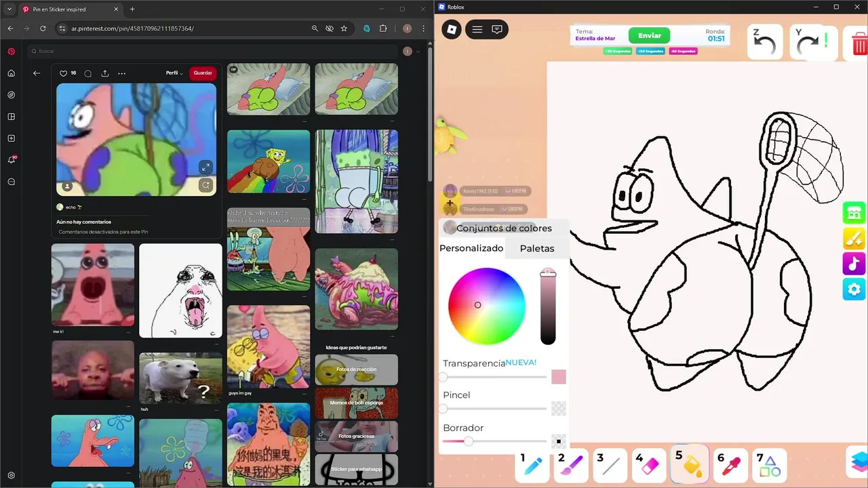Image resolution: width=868 pixels, height=488 pixels.
Task: Adjust the vertical brightness slider
Action: point(548,306)
